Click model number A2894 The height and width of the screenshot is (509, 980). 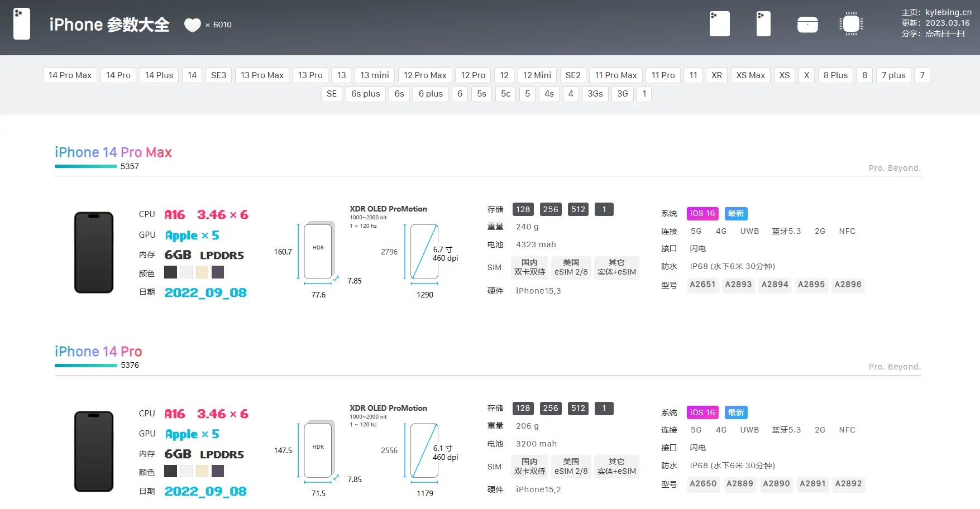click(775, 285)
